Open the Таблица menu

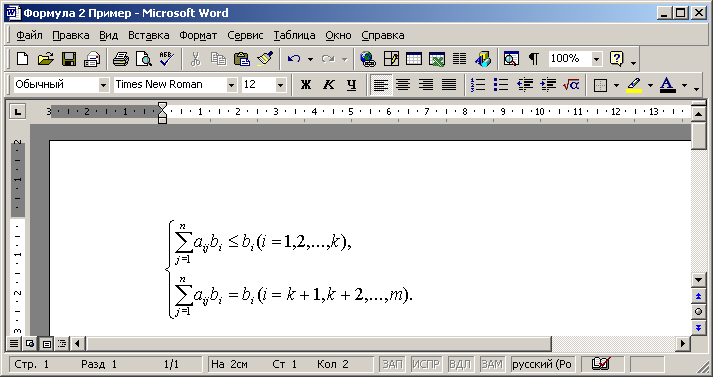[x=294, y=35]
